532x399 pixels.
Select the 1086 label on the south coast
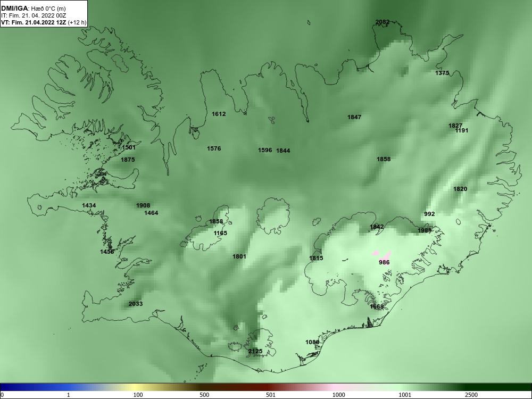[312, 342]
